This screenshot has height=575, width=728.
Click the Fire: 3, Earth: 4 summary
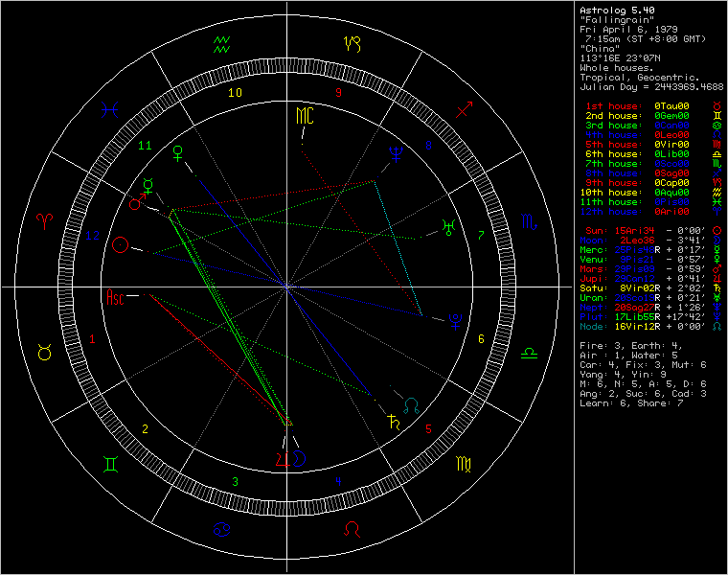(x=631, y=346)
